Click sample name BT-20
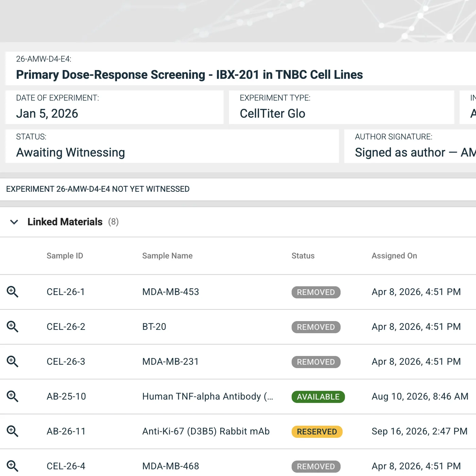 154,326
